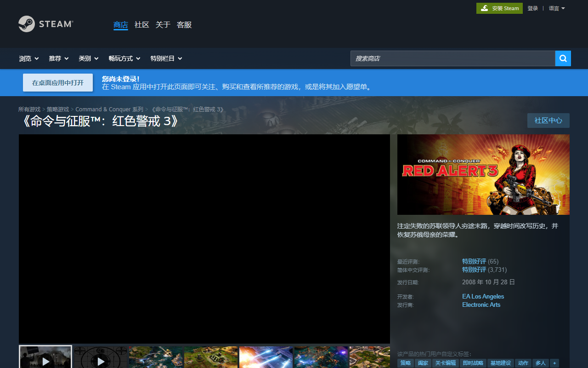This screenshot has height=368, width=588.
Task: Select the 客服 tab
Action: pyautogui.click(x=184, y=25)
